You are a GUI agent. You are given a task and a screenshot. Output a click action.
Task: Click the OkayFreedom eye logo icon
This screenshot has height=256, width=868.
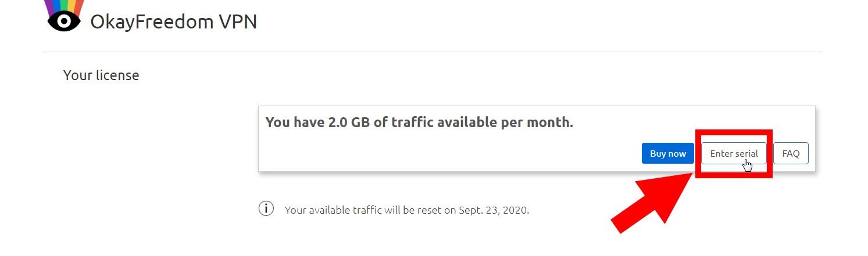pyautogui.click(x=64, y=21)
